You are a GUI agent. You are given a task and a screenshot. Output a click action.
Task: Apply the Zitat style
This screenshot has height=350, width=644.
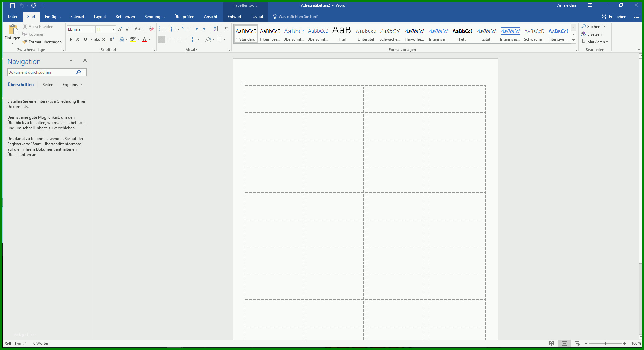click(486, 33)
